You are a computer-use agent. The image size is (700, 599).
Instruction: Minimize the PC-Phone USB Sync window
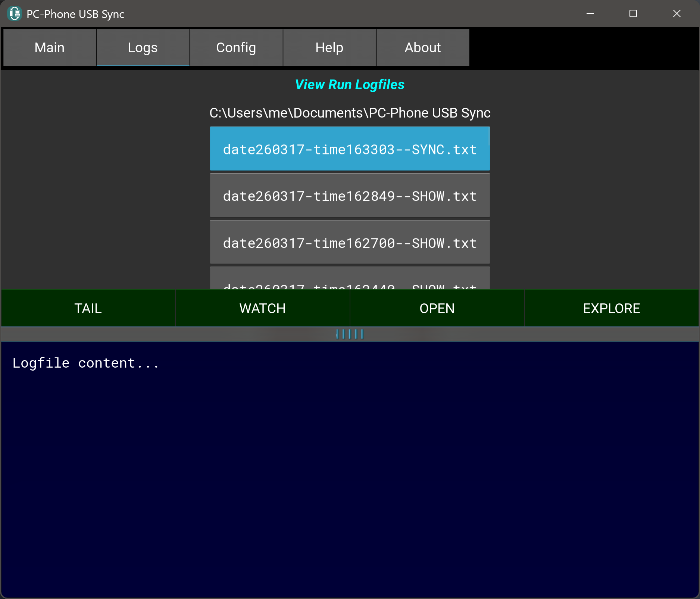click(590, 14)
